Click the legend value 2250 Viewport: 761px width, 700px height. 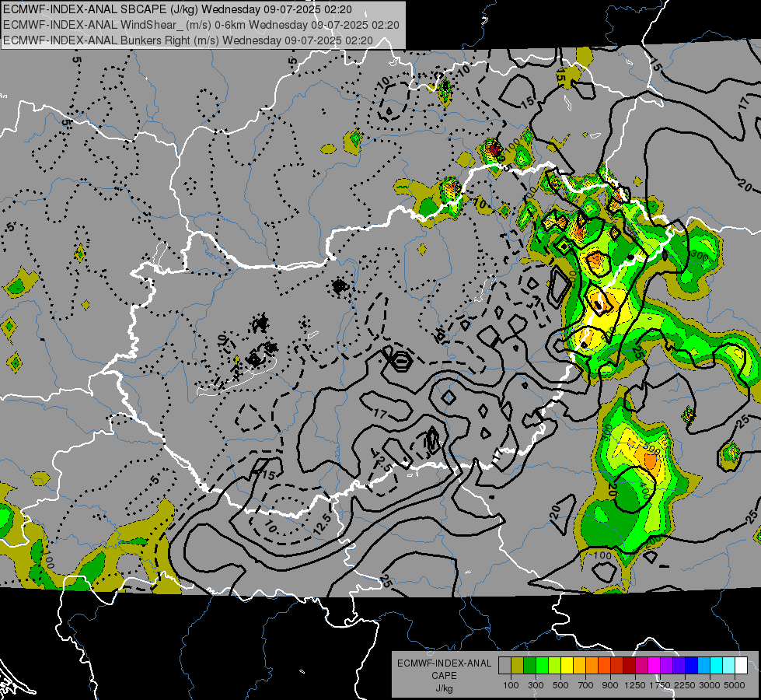(x=685, y=685)
